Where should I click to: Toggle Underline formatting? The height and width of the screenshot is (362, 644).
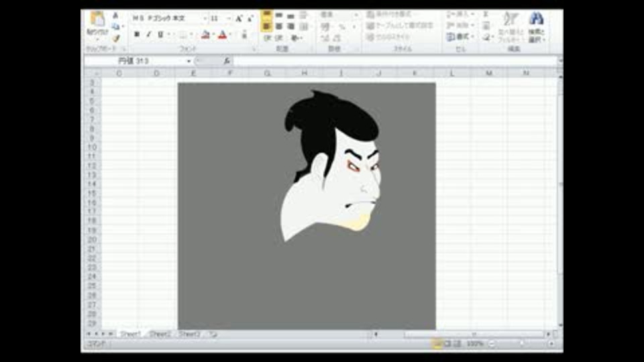click(x=160, y=34)
